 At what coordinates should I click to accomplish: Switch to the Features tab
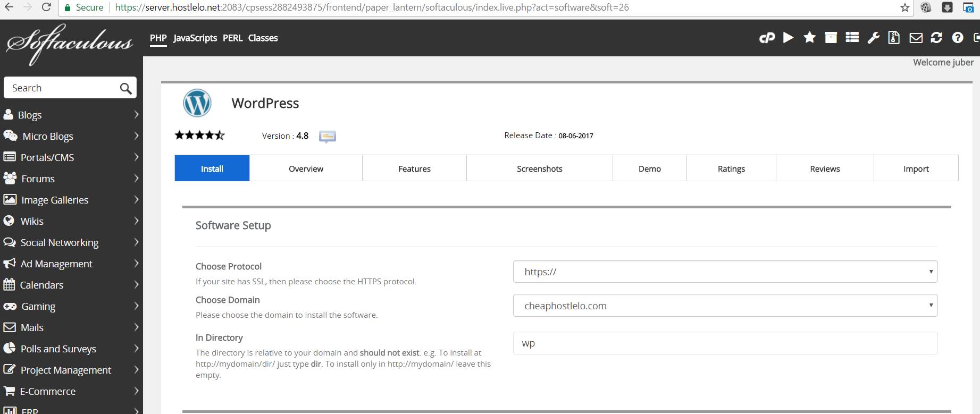point(414,168)
